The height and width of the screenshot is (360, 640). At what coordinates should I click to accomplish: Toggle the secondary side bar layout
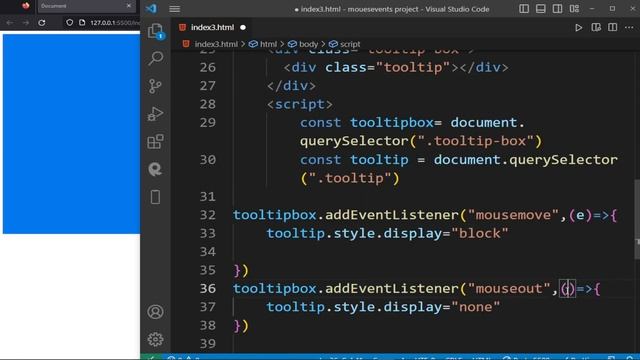point(558,9)
